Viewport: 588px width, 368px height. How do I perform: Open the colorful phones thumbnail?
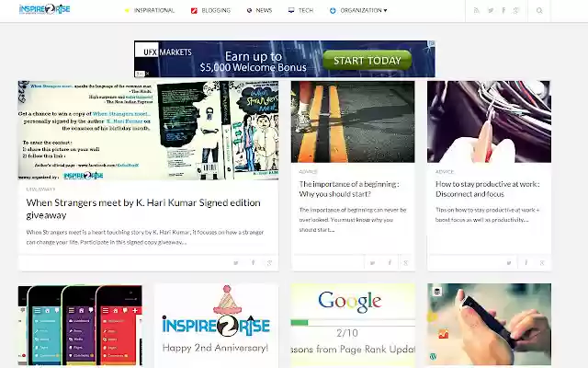click(80, 326)
